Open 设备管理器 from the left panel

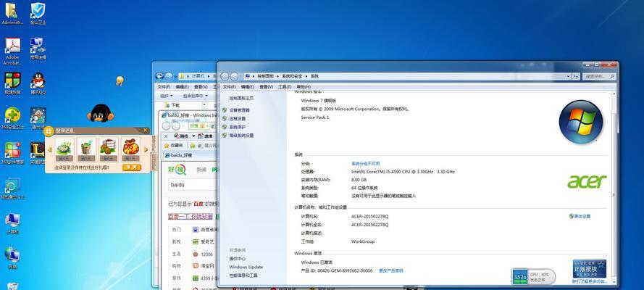[x=239, y=110]
